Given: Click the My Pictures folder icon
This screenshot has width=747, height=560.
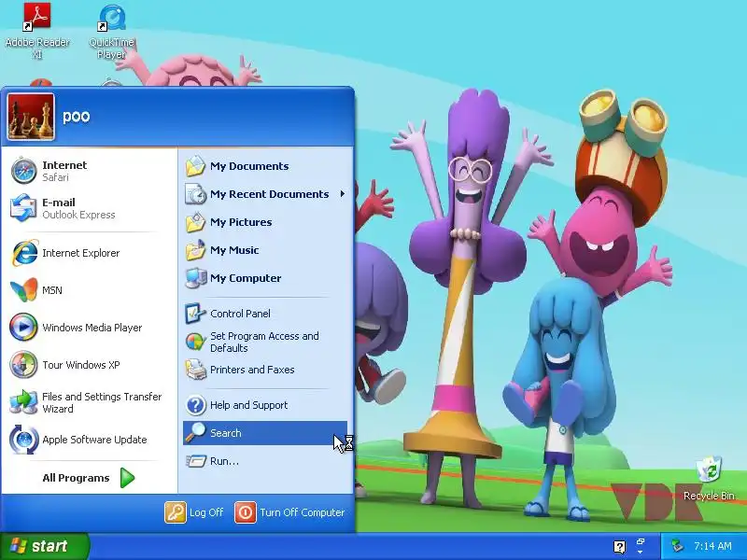Looking at the screenshot, I should click(195, 222).
